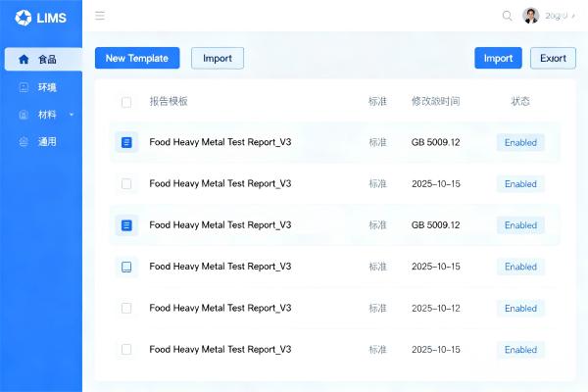Screen dimensions: 588x392
Task: Toggle the select-all checkbox in table header
Action: 126,102
